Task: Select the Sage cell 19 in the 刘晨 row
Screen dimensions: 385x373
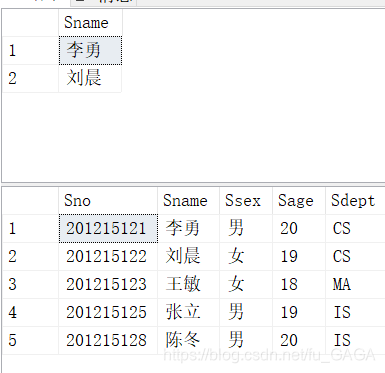Action: pos(299,256)
